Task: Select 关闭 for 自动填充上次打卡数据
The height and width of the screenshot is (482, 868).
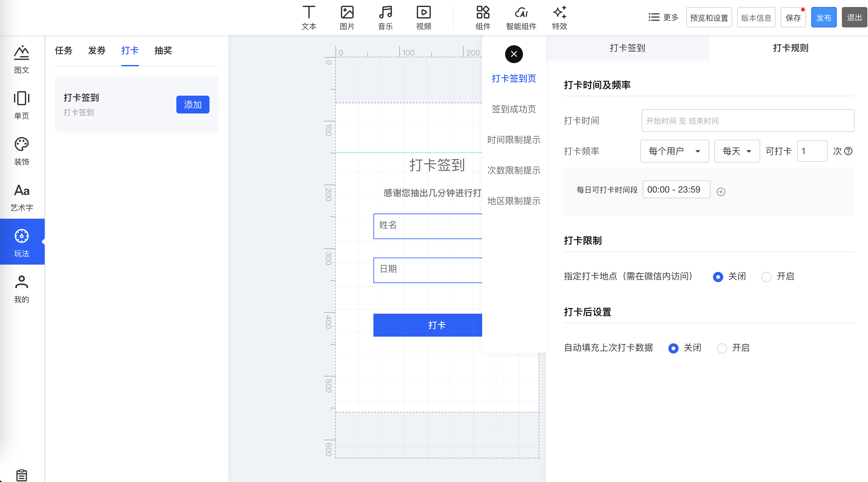Action: [673, 348]
